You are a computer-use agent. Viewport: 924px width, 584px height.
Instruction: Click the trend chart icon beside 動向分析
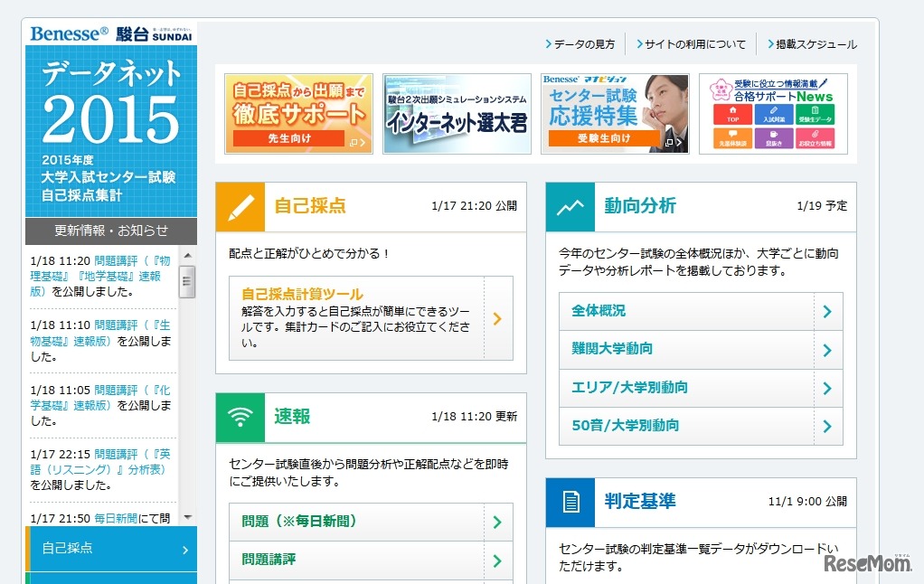570,207
